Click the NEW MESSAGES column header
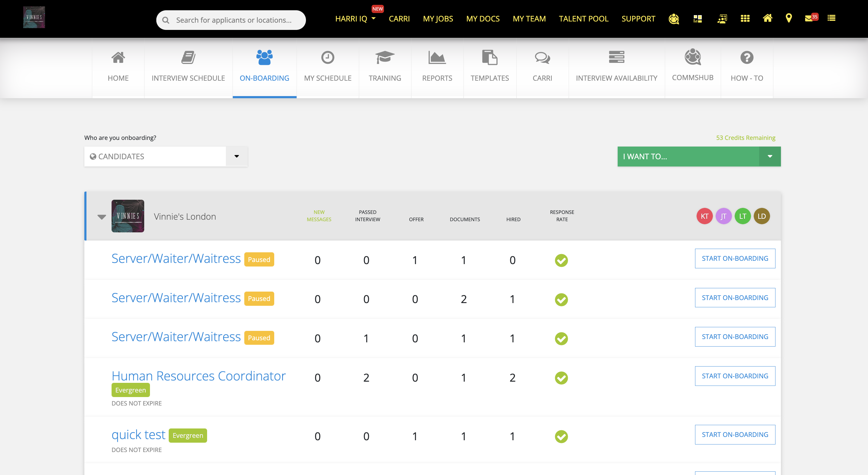 [319, 216]
